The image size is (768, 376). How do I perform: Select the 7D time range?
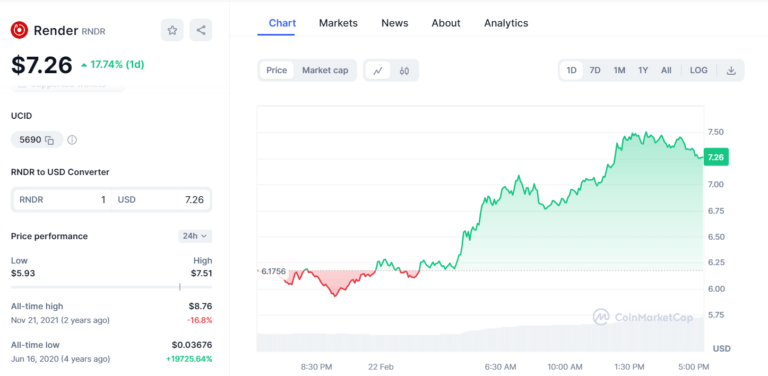(x=595, y=70)
